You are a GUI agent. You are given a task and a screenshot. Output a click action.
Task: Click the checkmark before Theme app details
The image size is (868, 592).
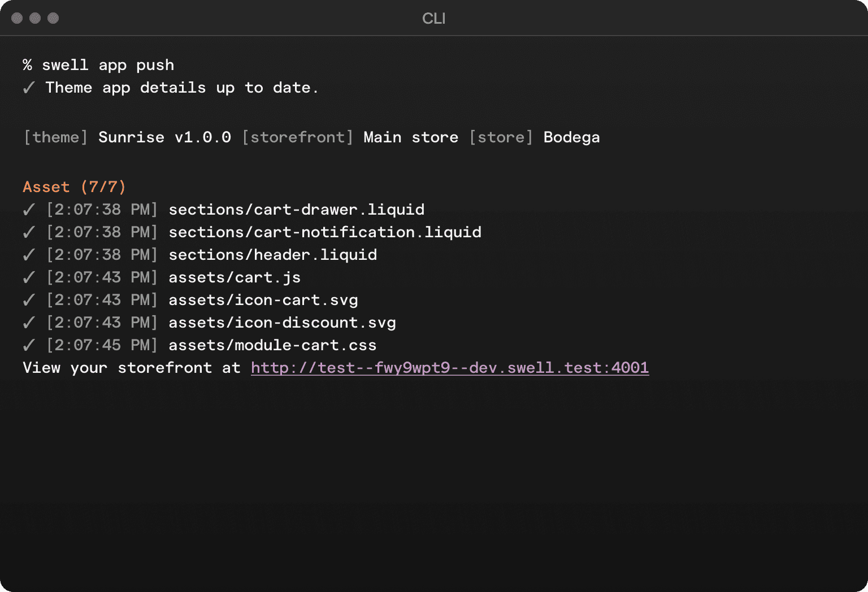pyautogui.click(x=29, y=88)
